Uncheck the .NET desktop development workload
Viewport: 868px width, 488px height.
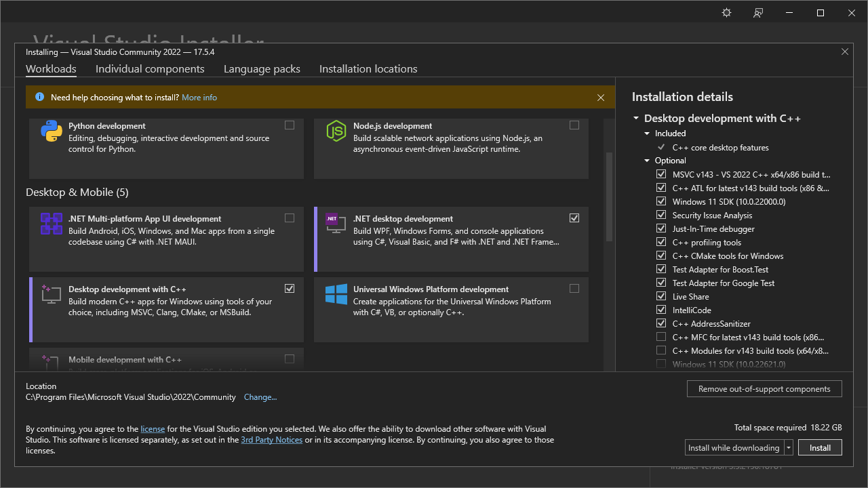coord(574,218)
